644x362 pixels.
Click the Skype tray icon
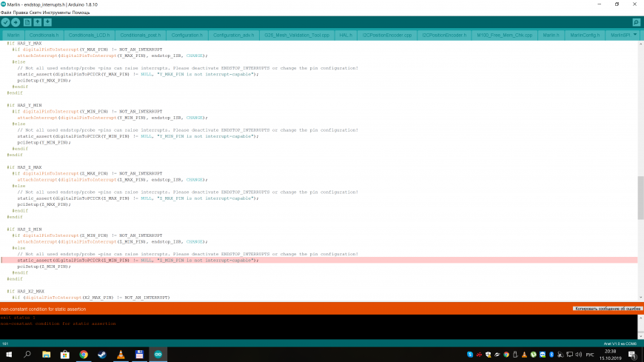point(470,355)
